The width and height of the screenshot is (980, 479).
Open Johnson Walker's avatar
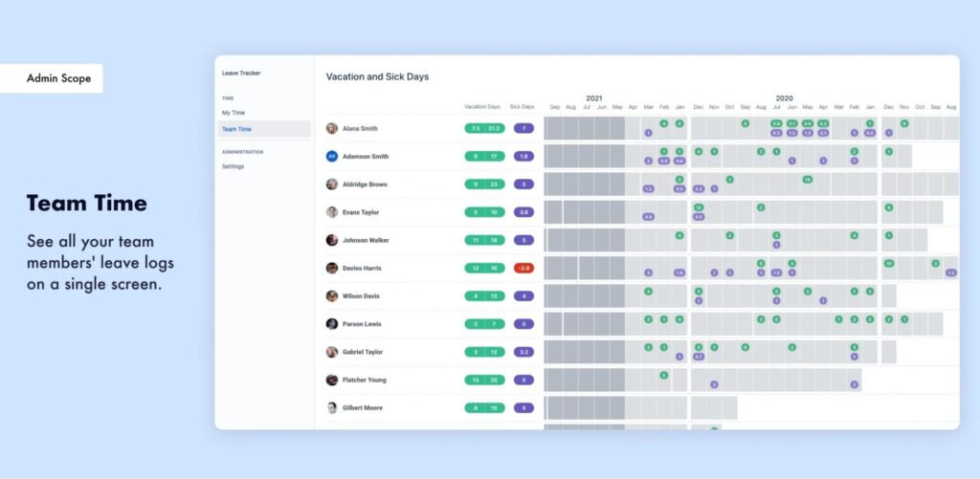pos(332,240)
